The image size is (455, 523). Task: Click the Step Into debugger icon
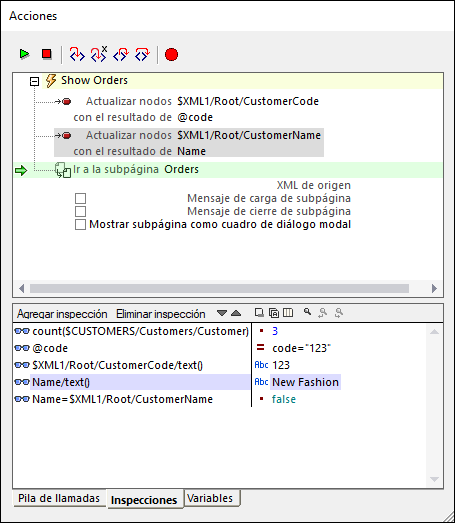pyautogui.click(x=77, y=54)
